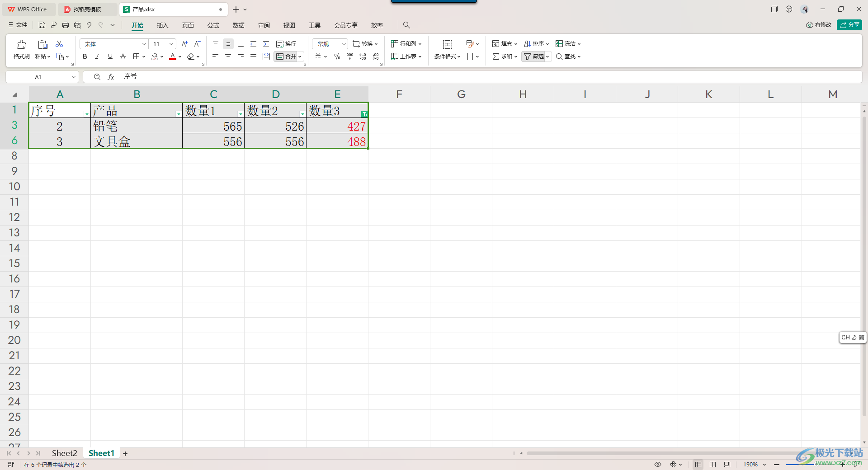Screen dimensions: 868x470
Task: Toggle top vertical alignment
Action: [216, 44]
